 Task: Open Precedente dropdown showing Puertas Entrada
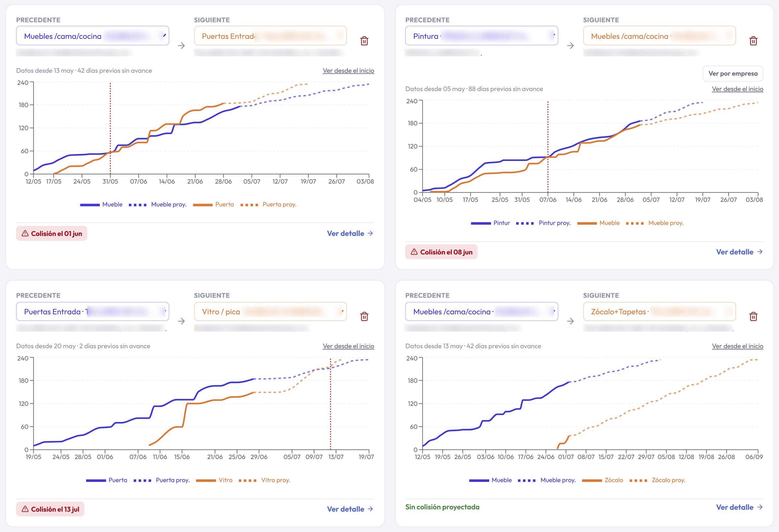[x=93, y=311]
